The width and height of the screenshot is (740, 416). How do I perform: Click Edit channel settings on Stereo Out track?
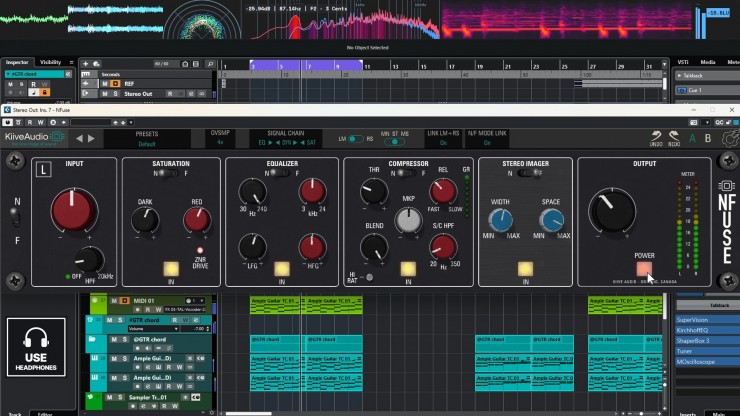[x=191, y=94]
